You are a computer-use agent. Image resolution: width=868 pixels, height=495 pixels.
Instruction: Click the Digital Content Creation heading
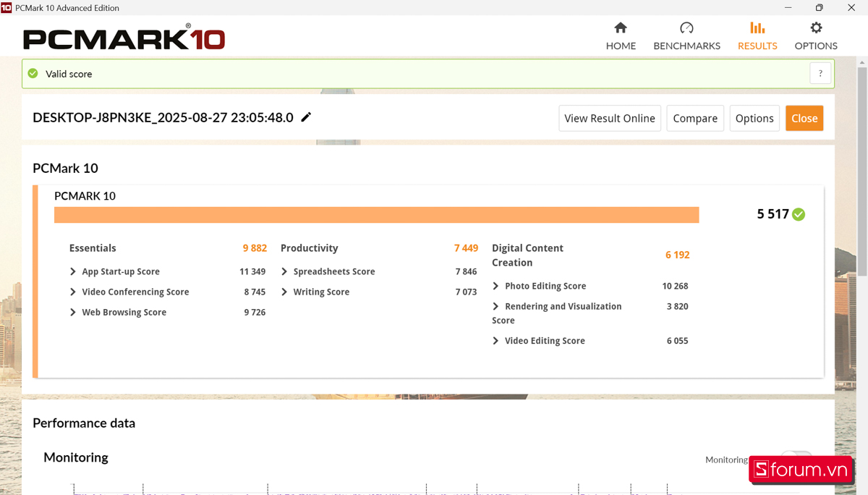527,255
